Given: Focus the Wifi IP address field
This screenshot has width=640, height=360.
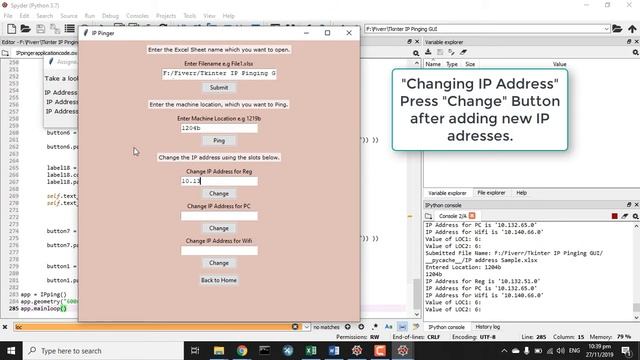Looking at the screenshot, I should [219, 251].
